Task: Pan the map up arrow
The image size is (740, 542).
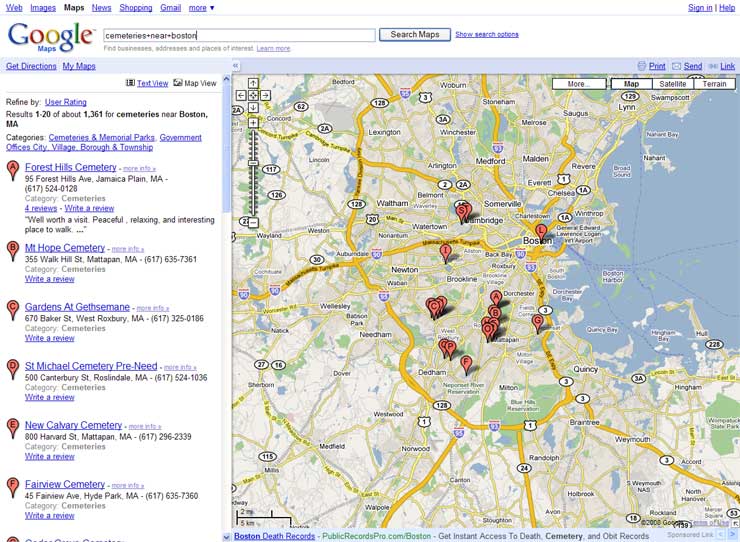Action: pyautogui.click(x=253, y=84)
